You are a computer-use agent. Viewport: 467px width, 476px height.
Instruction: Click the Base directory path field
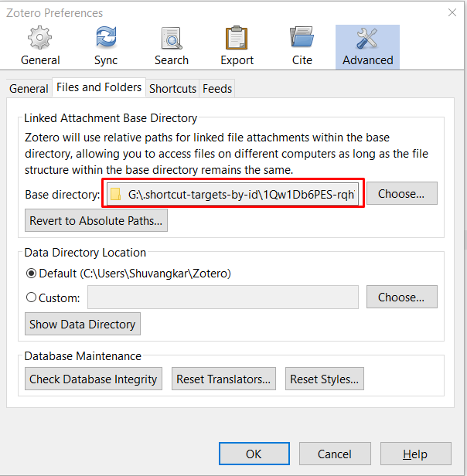[233, 194]
